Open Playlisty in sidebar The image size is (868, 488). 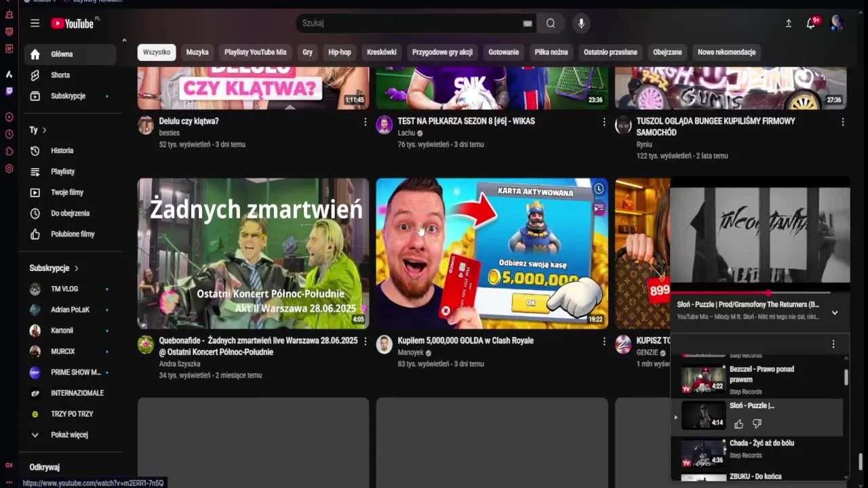click(x=71, y=171)
